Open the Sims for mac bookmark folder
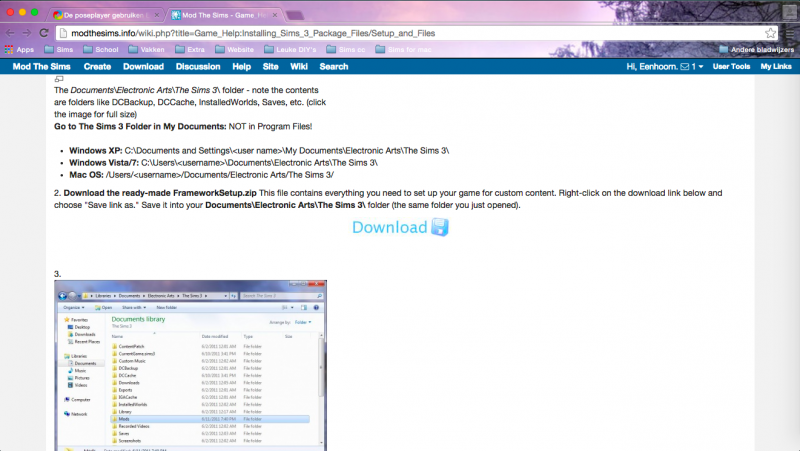 403,49
